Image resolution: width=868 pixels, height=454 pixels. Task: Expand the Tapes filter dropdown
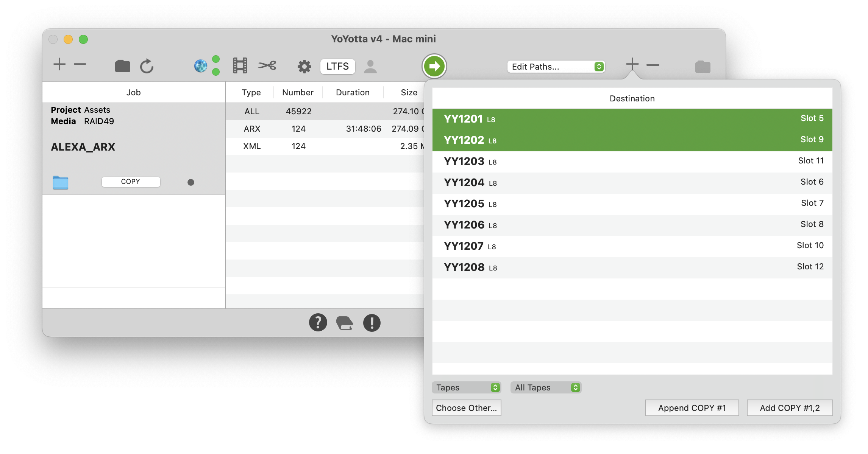pyautogui.click(x=466, y=387)
